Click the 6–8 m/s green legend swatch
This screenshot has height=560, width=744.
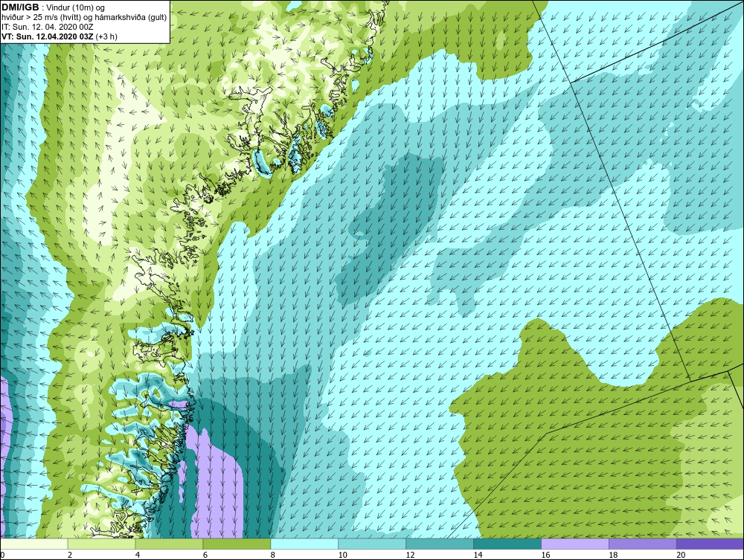click(237, 544)
